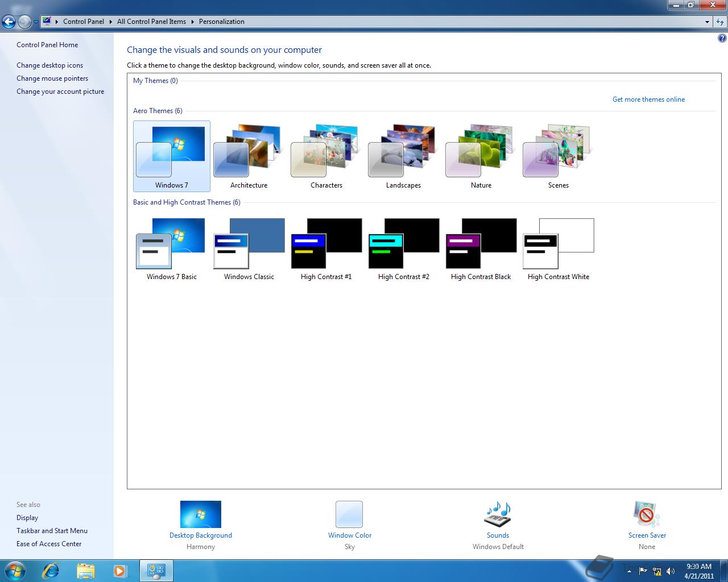Apply the Architecture theme
The width and height of the screenshot is (728, 582).
pos(249,156)
